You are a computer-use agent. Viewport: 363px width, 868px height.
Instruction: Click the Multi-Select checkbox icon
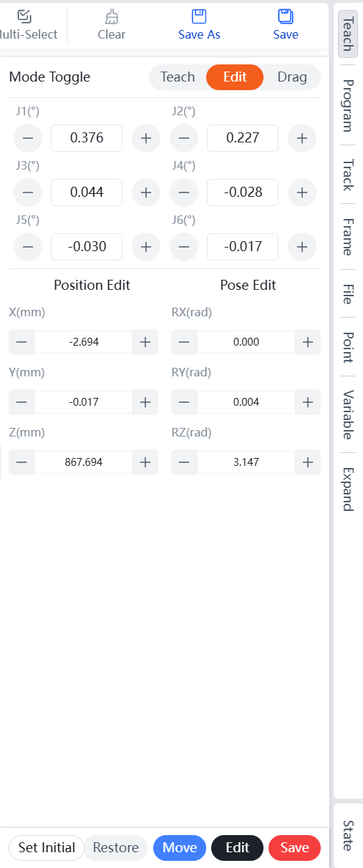pos(24,16)
